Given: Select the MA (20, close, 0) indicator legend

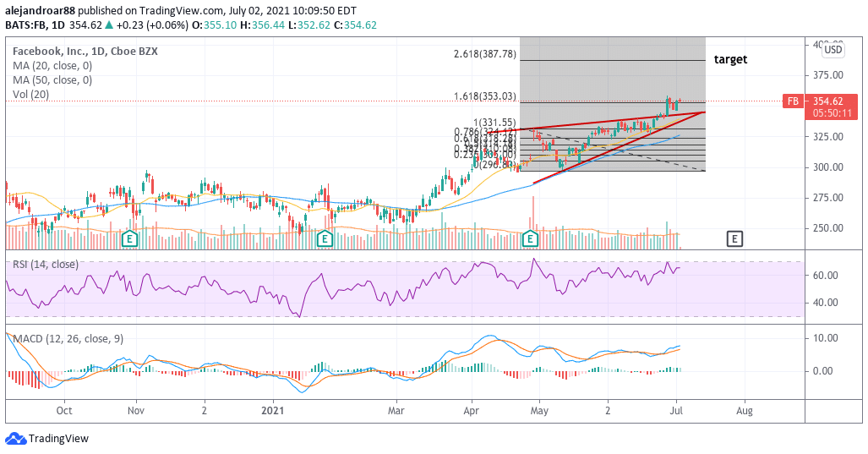Looking at the screenshot, I should 52,66.
